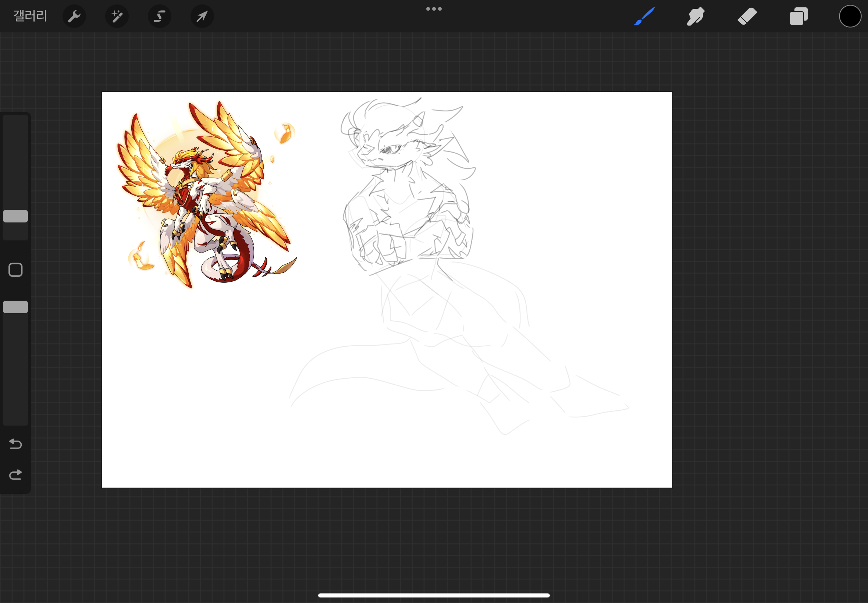Click the brush opacity slider handle
Image resolution: width=868 pixels, height=603 pixels.
click(15, 307)
